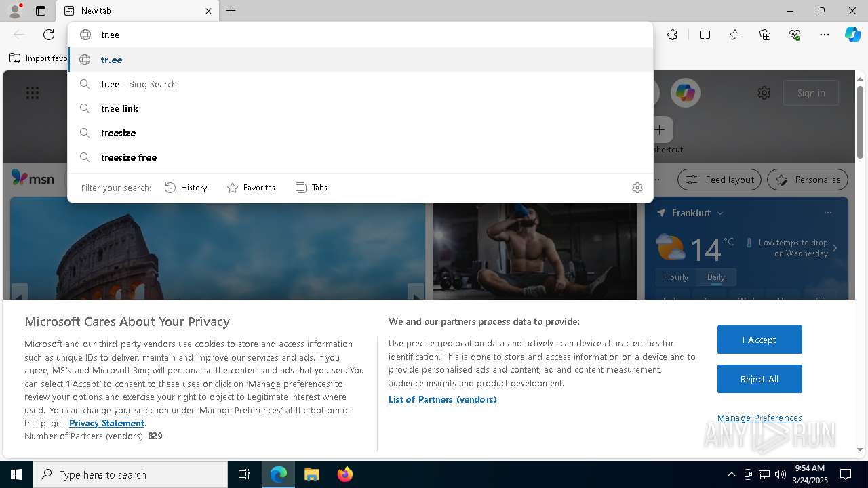Open the msn logo link
Screen dimensions: 868x488
click(33, 179)
